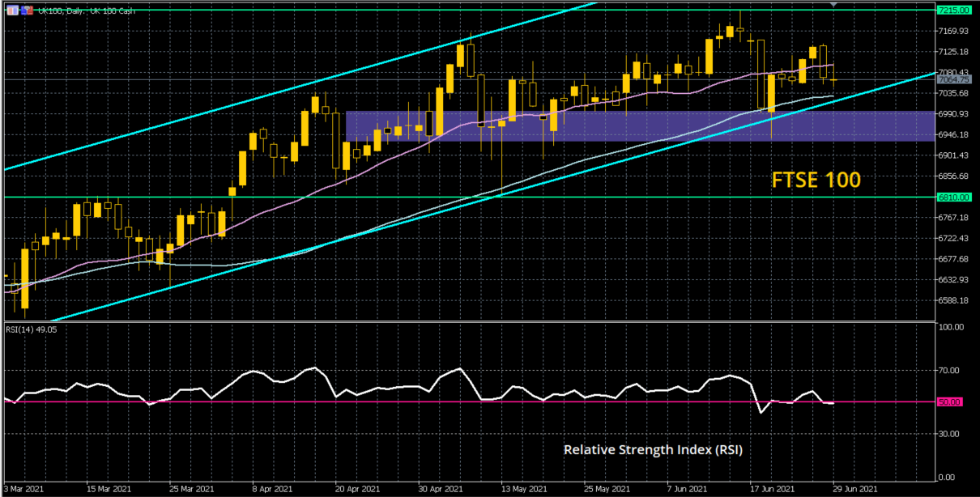Click the '20 Apr 2021' date label
The image size is (980, 497).
[358, 489]
